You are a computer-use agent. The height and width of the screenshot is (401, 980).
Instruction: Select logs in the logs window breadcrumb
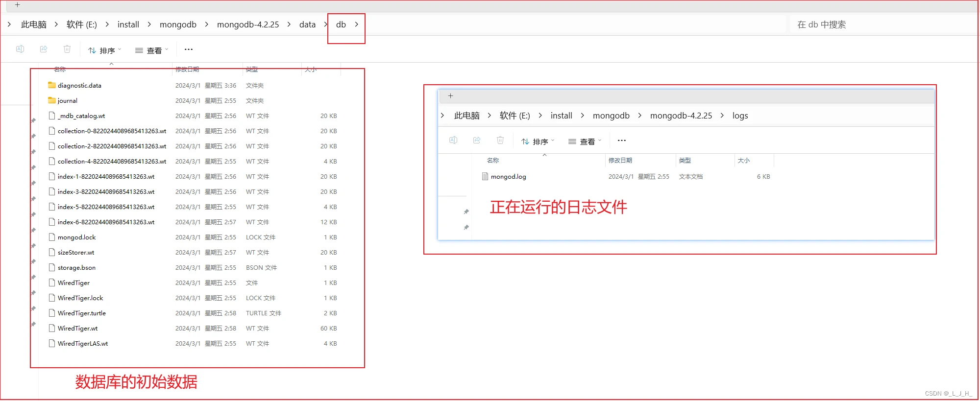point(740,116)
